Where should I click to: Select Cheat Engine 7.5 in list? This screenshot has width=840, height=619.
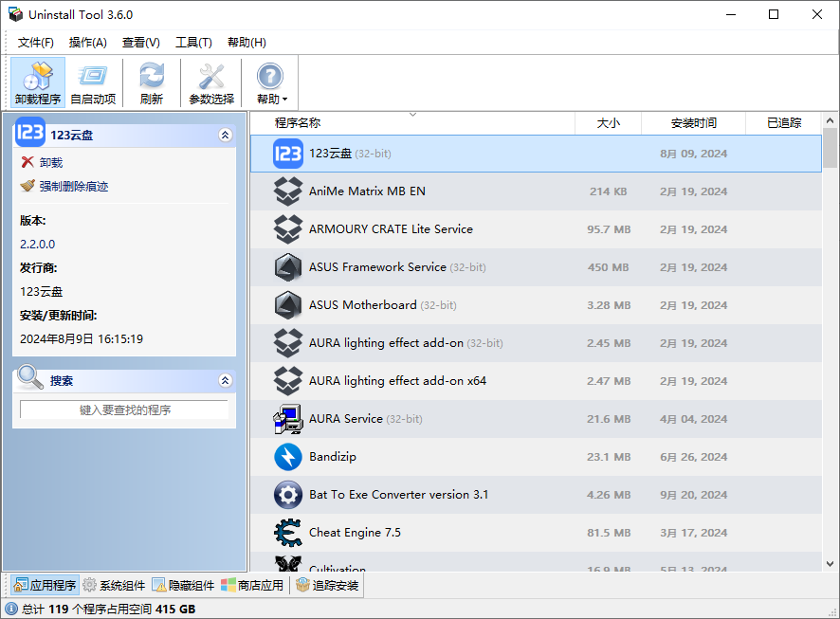[x=355, y=533]
